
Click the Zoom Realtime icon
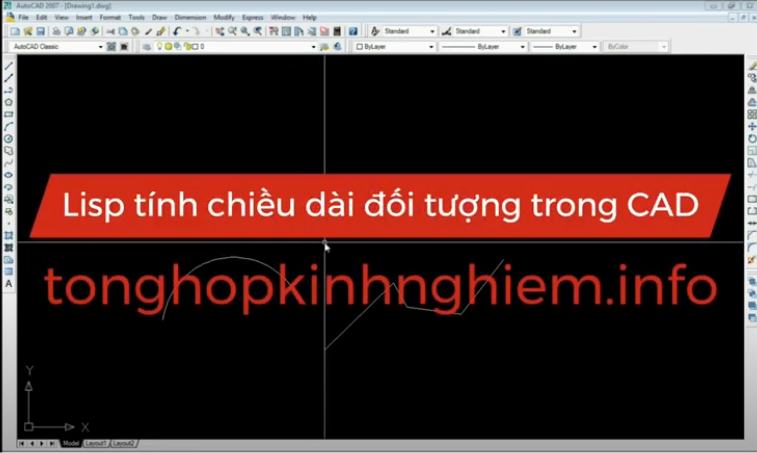pos(233,31)
